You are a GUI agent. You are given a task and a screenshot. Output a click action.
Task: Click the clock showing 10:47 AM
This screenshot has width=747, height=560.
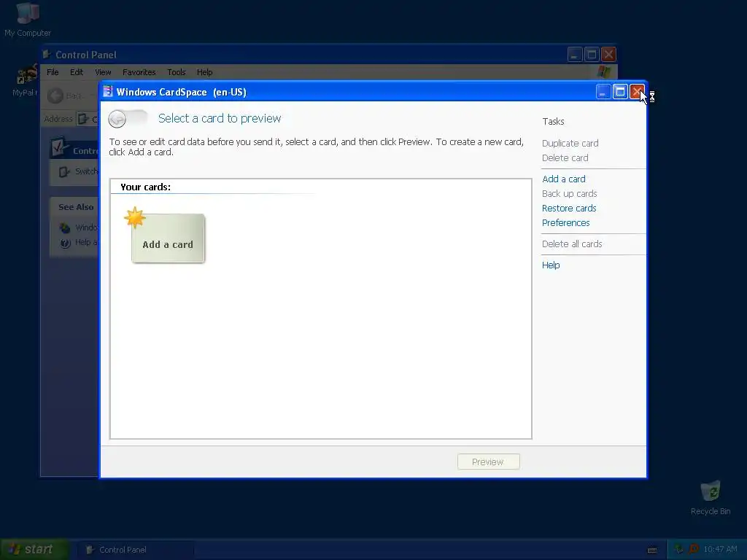(x=720, y=550)
